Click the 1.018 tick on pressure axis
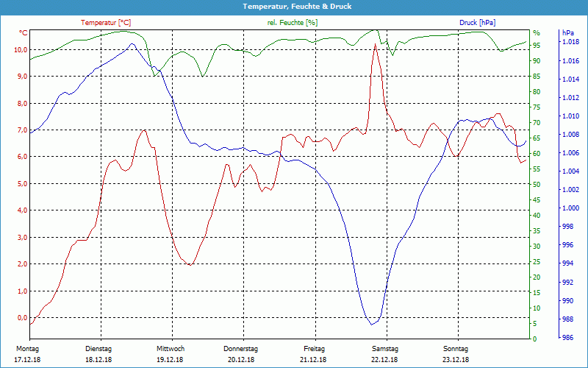Screen dimensions: 588x368 point(570,42)
